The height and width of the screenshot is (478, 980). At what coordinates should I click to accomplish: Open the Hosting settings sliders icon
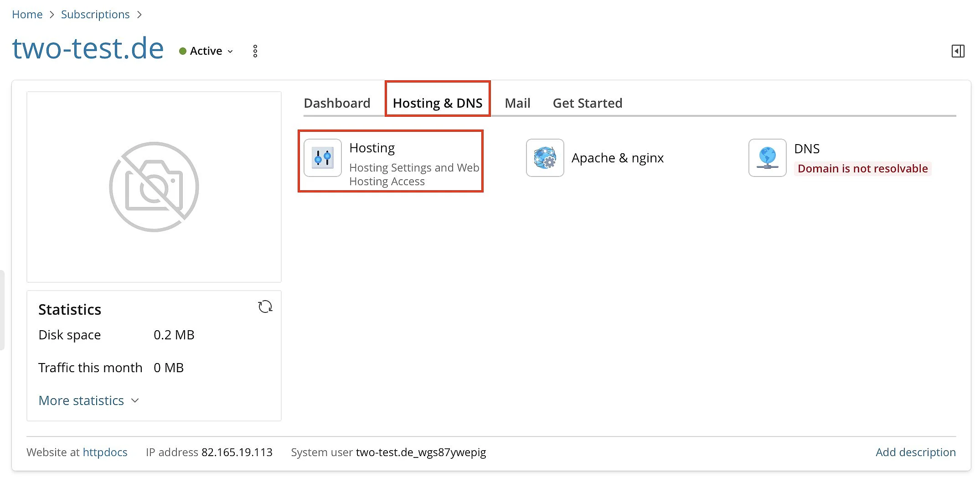(x=323, y=158)
